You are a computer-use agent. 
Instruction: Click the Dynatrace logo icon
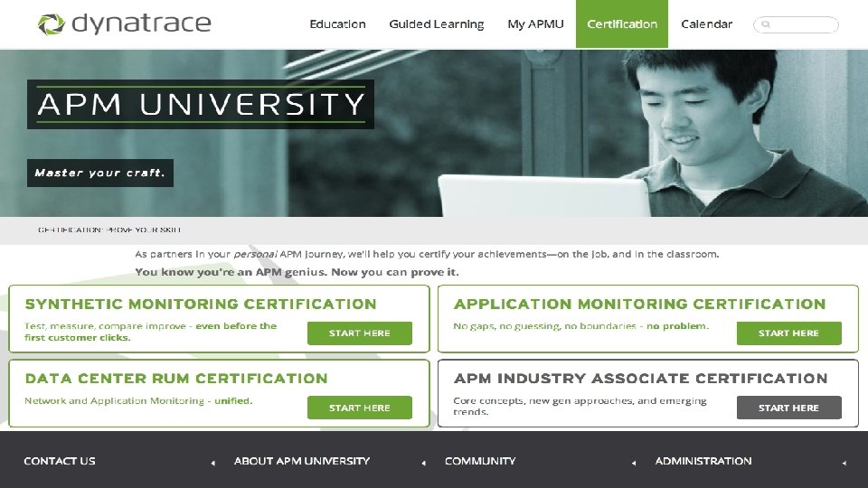pos(51,23)
